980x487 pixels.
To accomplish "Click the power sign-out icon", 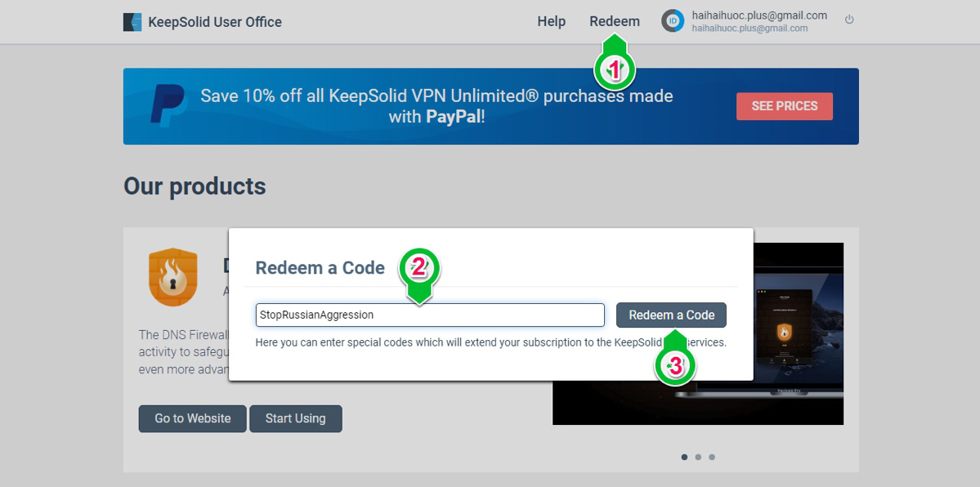I will click(848, 20).
